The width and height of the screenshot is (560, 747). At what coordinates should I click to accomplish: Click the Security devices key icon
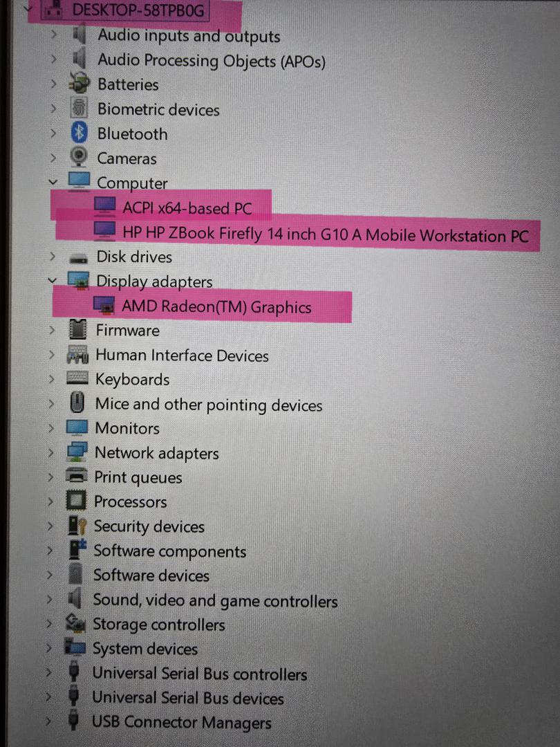pyautogui.click(x=77, y=525)
